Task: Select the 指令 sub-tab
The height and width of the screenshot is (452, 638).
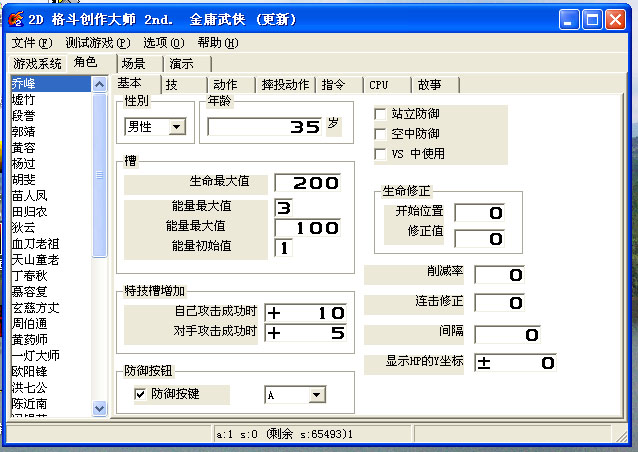Action: coord(339,85)
